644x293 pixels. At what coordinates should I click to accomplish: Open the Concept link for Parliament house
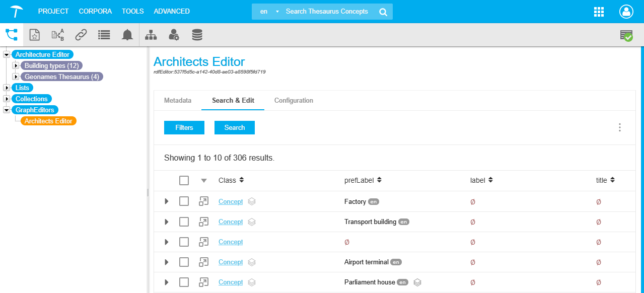click(x=231, y=282)
